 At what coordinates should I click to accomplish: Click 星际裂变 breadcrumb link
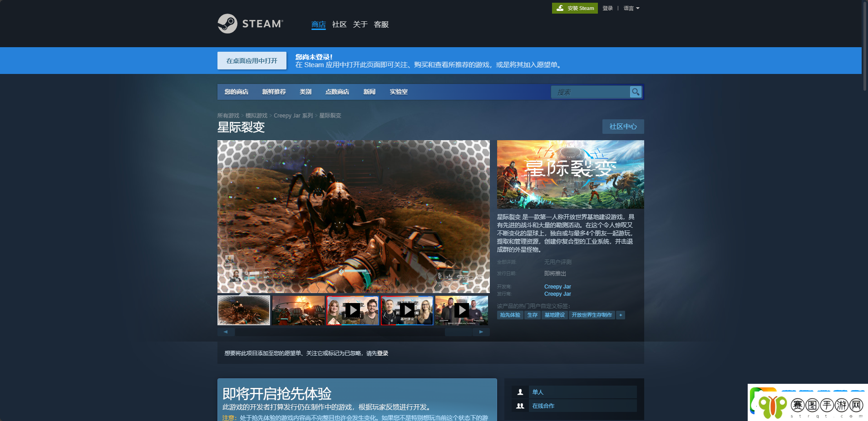(330, 116)
